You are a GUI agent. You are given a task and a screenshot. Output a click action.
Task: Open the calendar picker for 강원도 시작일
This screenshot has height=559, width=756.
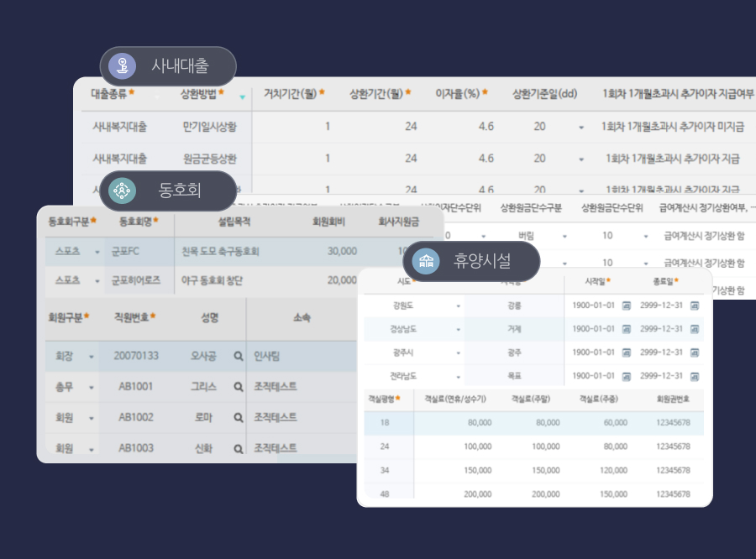point(627,304)
